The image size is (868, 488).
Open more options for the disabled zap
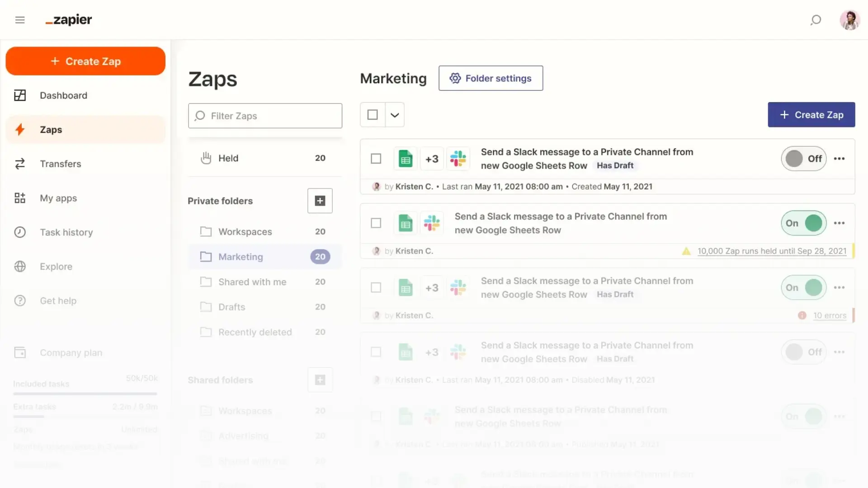[x=840, y=352]
